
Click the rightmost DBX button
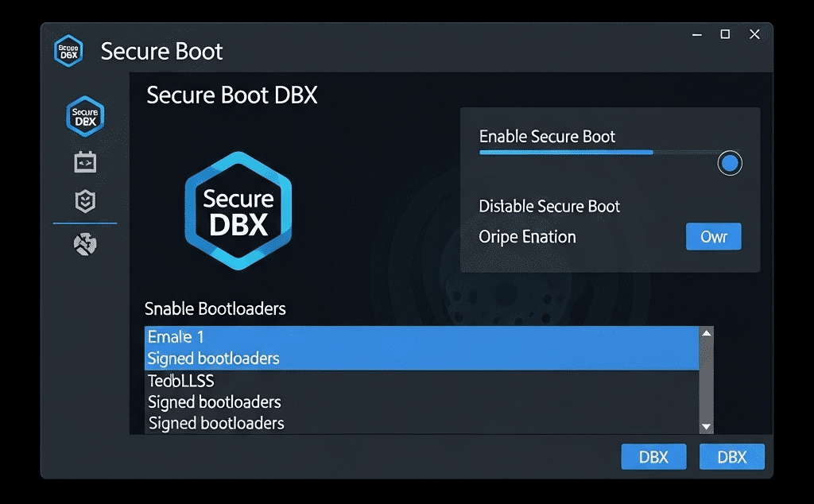[732, 457]
